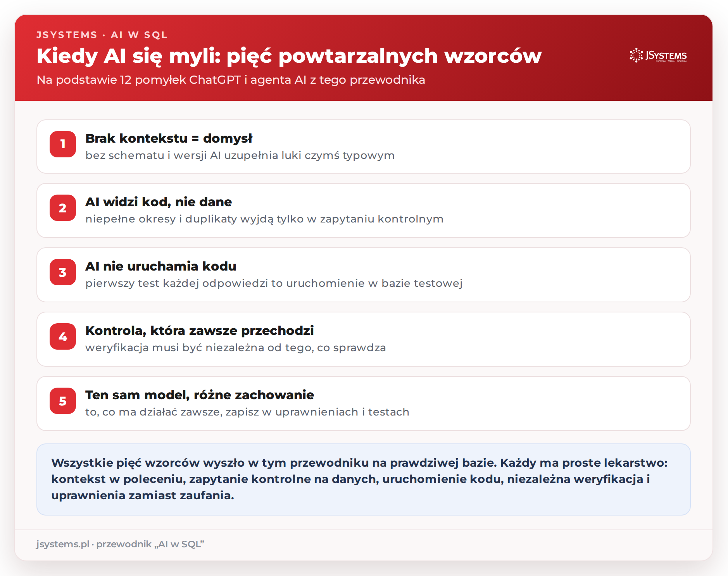Select the heading "AI nie uruchamia kodu"
The image size is (728, 576).
(x=161, y=266)
